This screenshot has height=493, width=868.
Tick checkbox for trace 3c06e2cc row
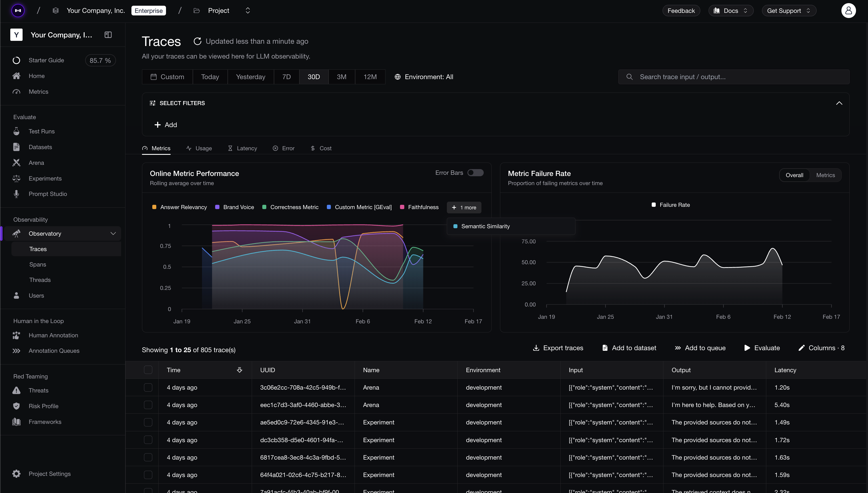click(x=148, y=387)
